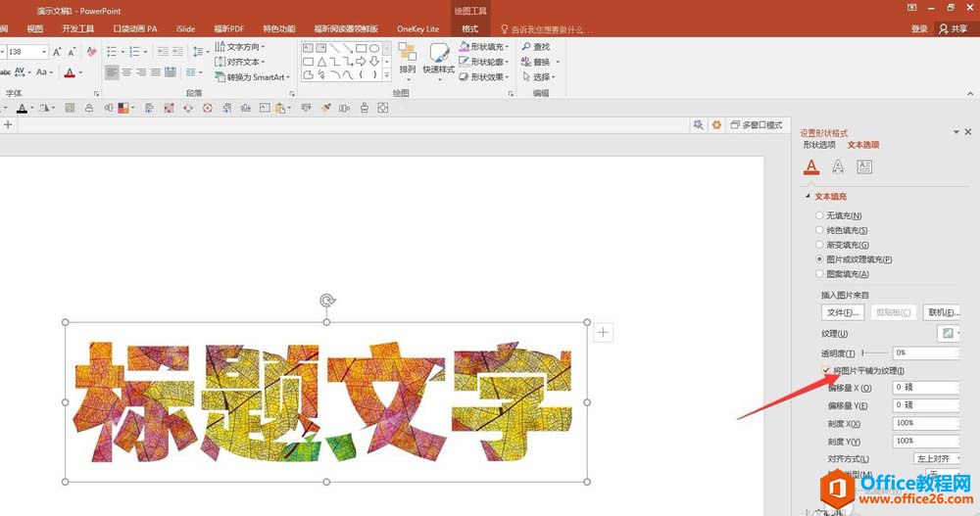Click the Share (共享) button
This screenshot has height=516, width=980.
953,29
